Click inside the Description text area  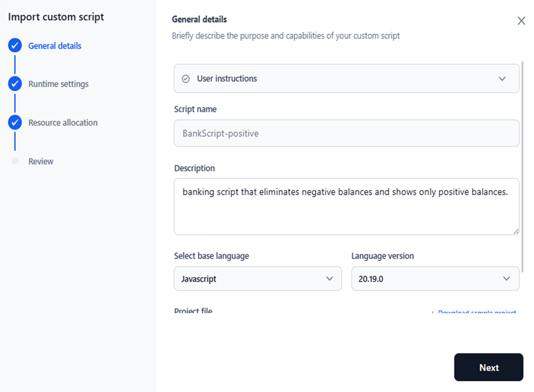(346, 206)
